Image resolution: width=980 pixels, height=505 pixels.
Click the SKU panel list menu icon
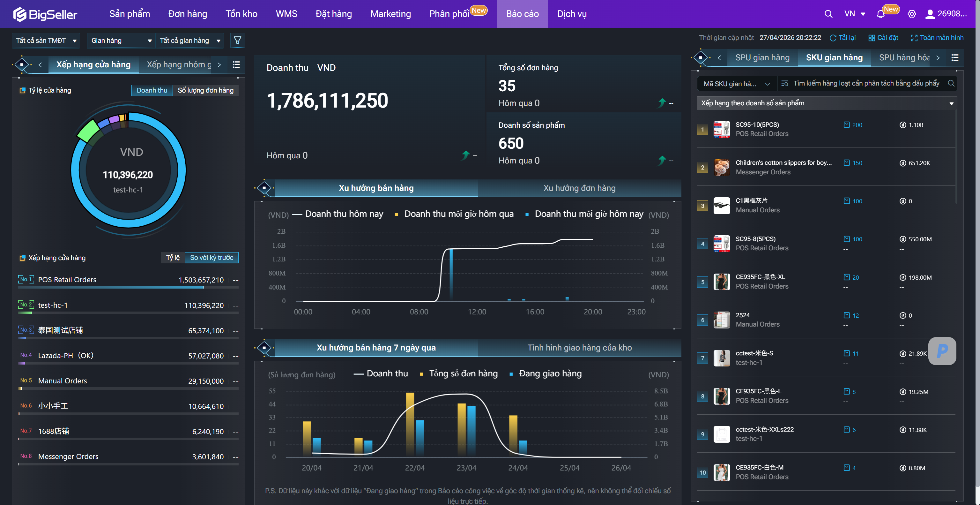[x=954, y=58]
